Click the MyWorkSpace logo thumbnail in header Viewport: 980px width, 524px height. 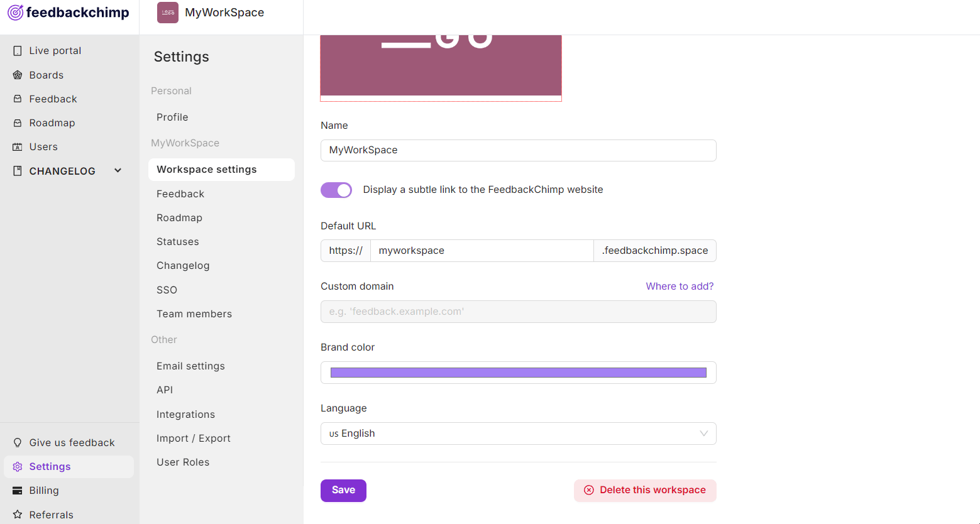pos(168,13)
